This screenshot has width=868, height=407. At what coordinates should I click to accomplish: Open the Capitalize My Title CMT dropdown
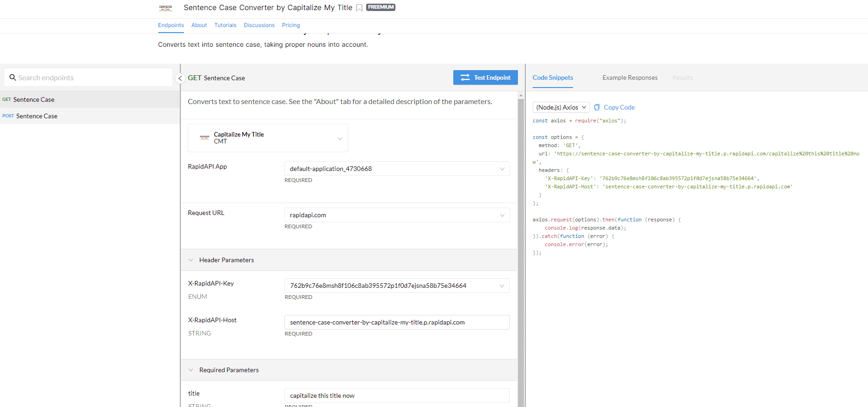tap(268, 138)
